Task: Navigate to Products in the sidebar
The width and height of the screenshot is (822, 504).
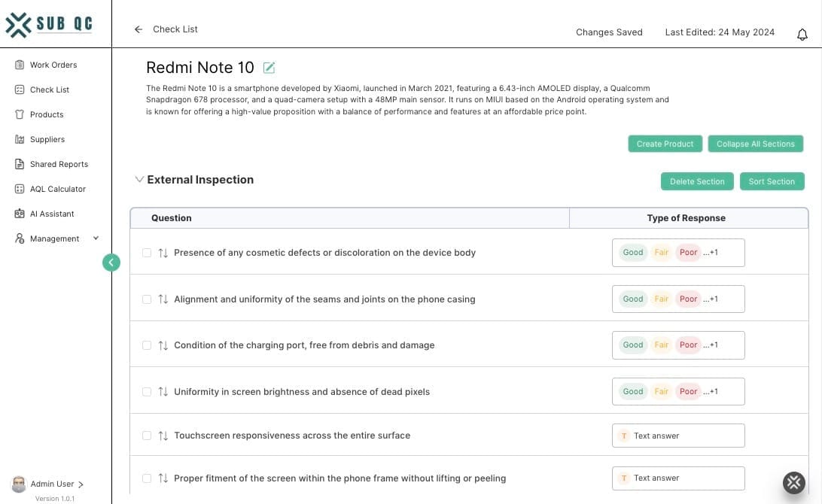Action: coord(47,114)
